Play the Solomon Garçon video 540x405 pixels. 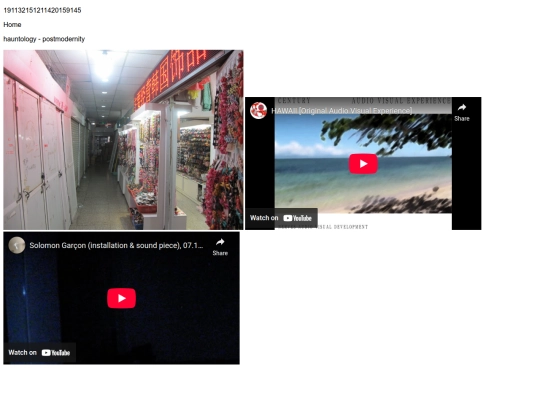tap(121, 298)
